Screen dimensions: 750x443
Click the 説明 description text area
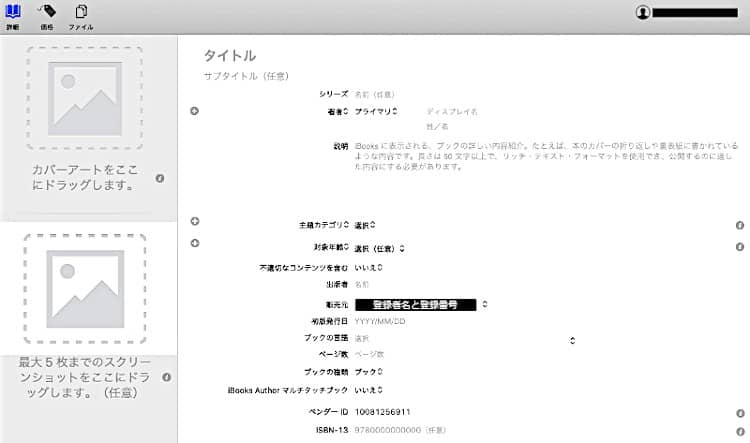(546, 156)
